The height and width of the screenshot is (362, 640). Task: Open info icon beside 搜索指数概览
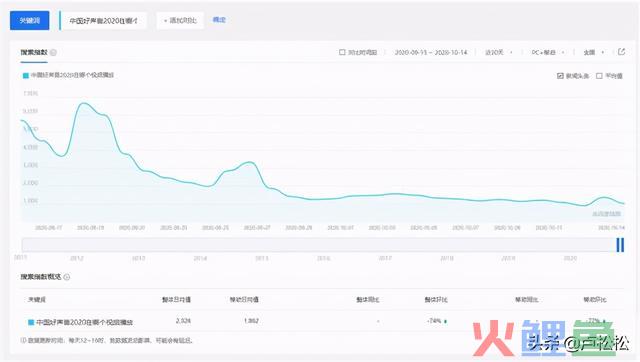(67, 277)
